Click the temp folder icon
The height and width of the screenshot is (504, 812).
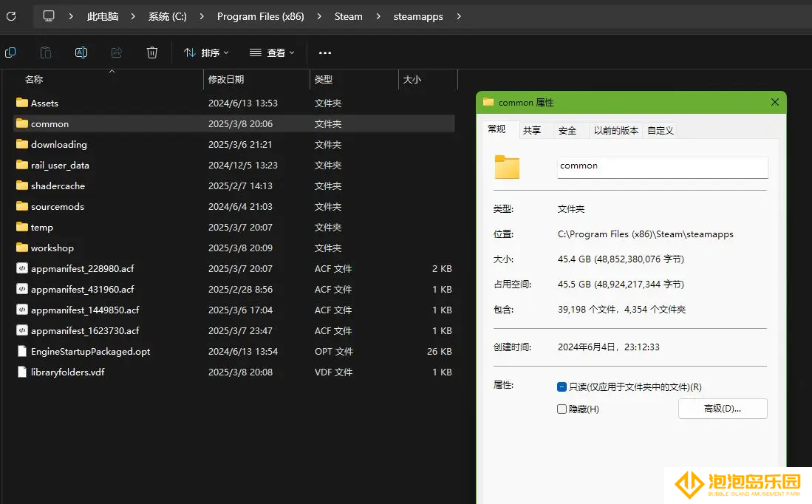[x=21, y=227]
